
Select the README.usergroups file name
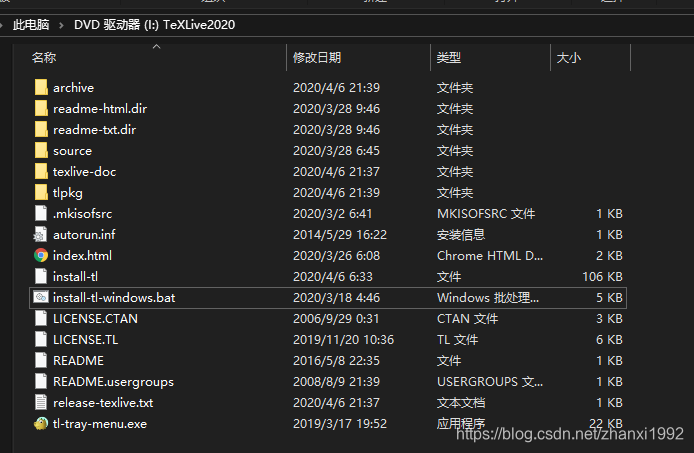[113, 382]
